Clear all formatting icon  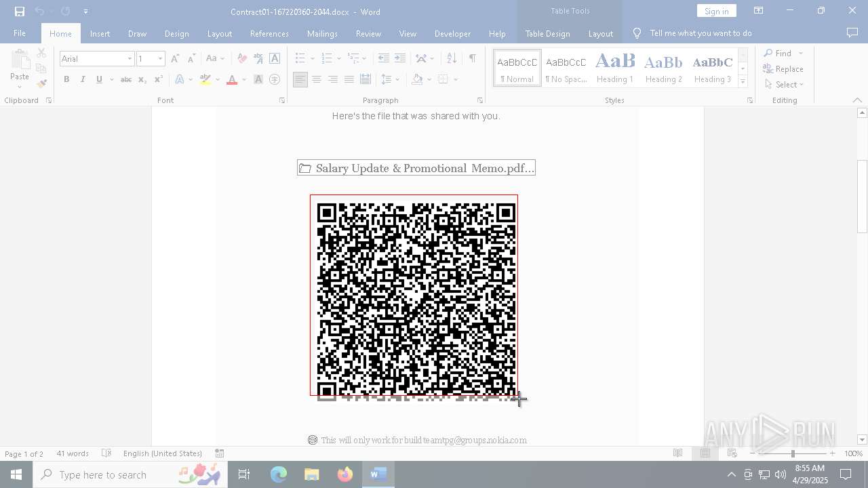click(x=242, y=59)
